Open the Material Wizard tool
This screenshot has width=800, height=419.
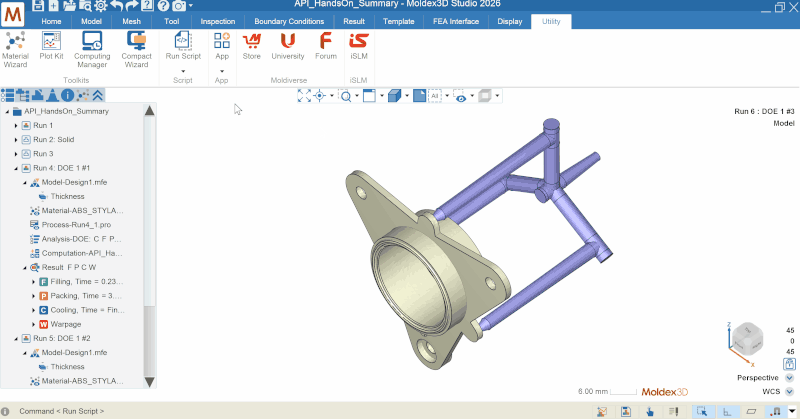[16, 49]
